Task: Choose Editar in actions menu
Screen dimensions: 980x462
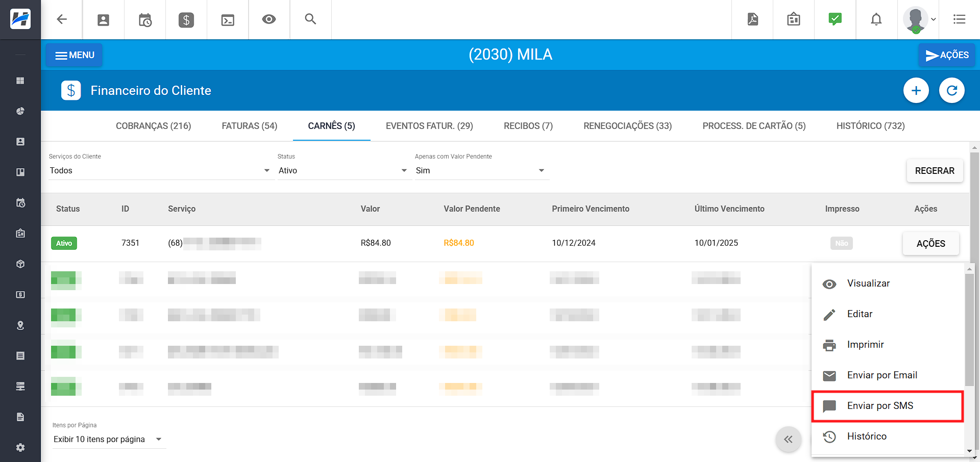Action: click(x=887, y=314)
